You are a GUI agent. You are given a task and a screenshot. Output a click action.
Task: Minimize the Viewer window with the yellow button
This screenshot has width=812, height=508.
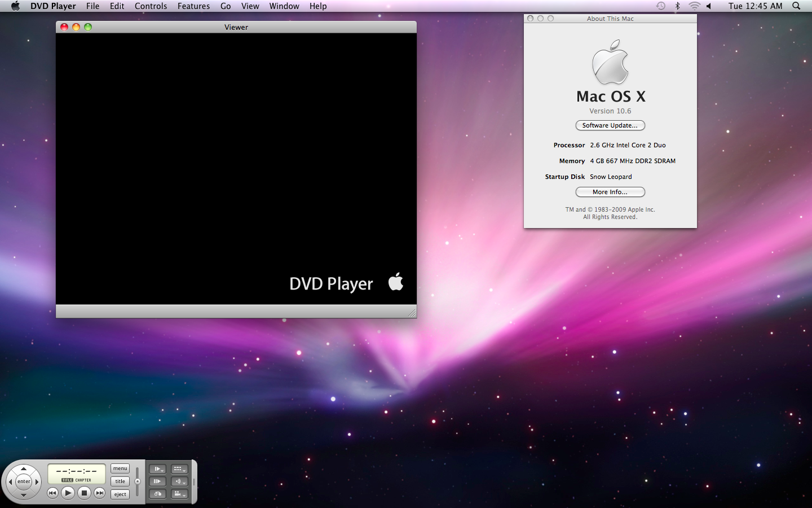76,27
